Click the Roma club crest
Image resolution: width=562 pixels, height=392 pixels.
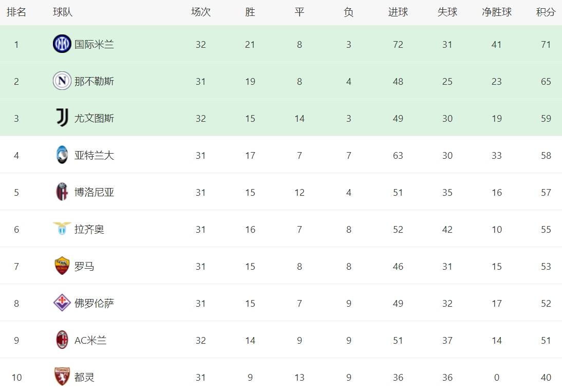pyautogui.click(x=62, y=266)
